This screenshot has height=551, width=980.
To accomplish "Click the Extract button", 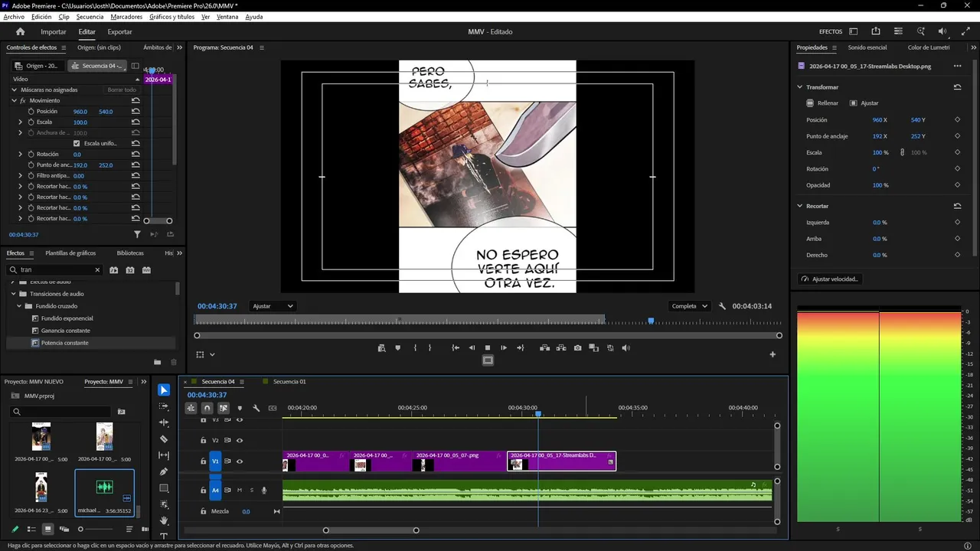I will [x=561, y=348].
